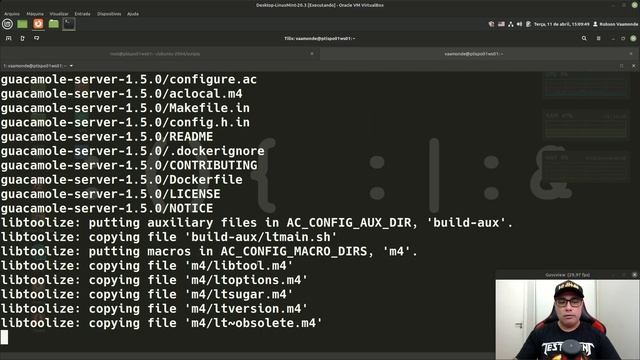Click the README output line

point(107,136)
